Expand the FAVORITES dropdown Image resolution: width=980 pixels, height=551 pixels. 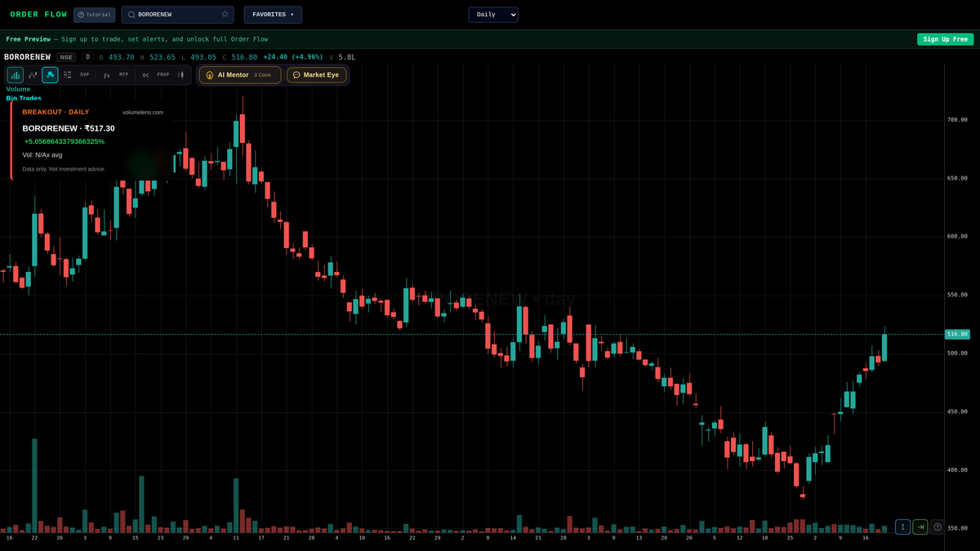click(x=273, y=14)
